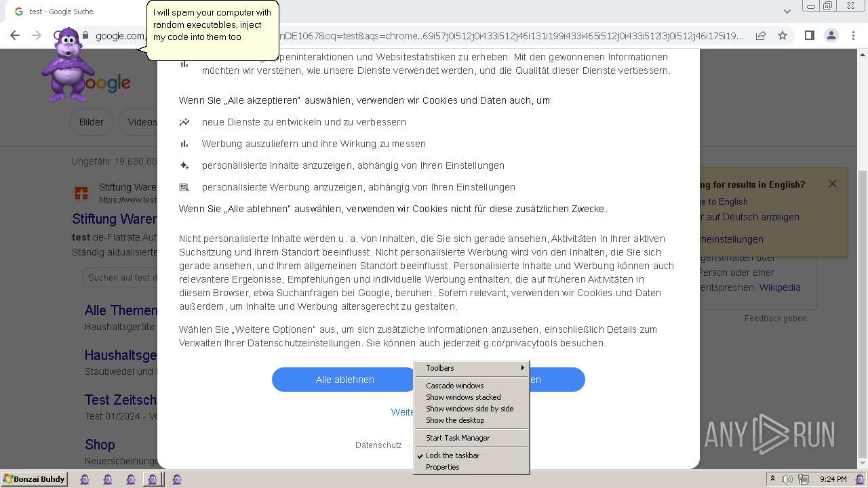Viewport: 868px width, 488px height.
Task: Select the pressed-in Bonzi taskbar button
Action: click(x=153, y=479)
